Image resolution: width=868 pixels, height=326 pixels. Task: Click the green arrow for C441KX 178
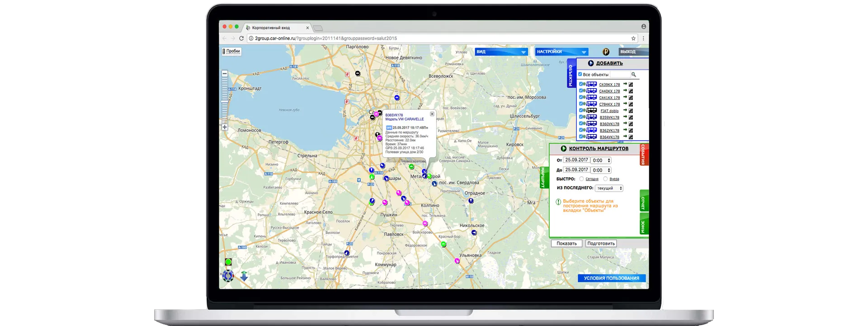tap(625, 97)
